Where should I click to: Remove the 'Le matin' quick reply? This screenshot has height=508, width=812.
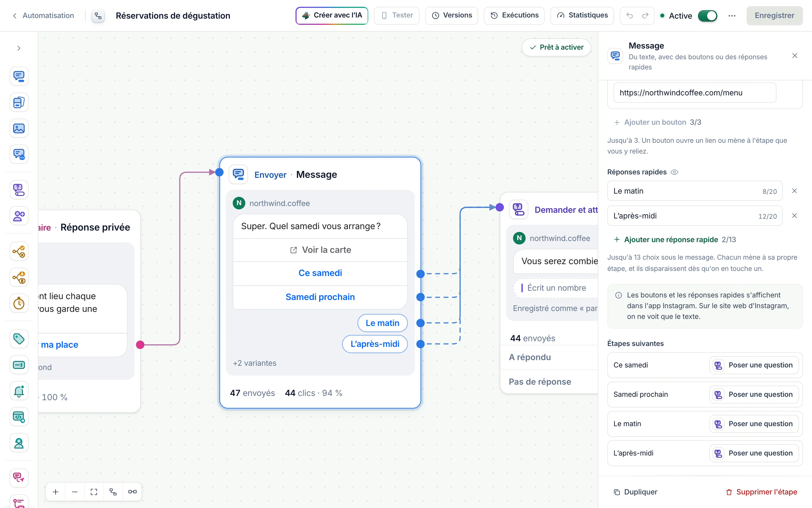794,191
